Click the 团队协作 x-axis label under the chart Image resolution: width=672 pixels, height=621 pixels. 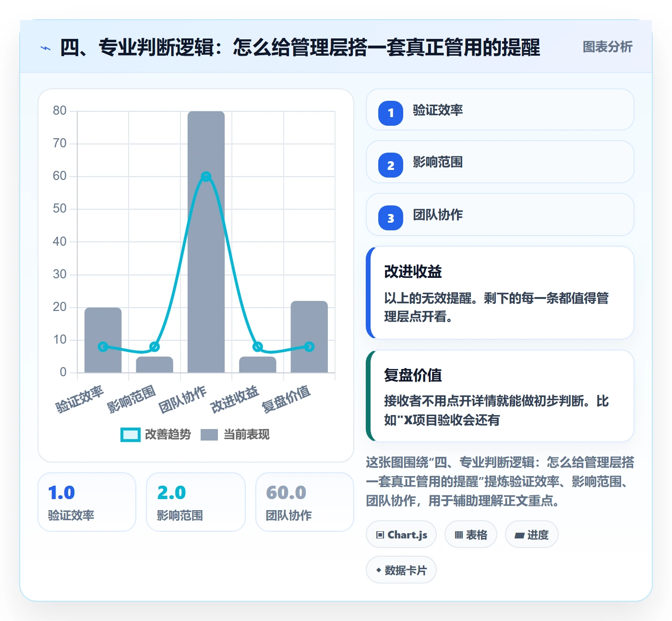pyautogui.click(x=183, y=399)
